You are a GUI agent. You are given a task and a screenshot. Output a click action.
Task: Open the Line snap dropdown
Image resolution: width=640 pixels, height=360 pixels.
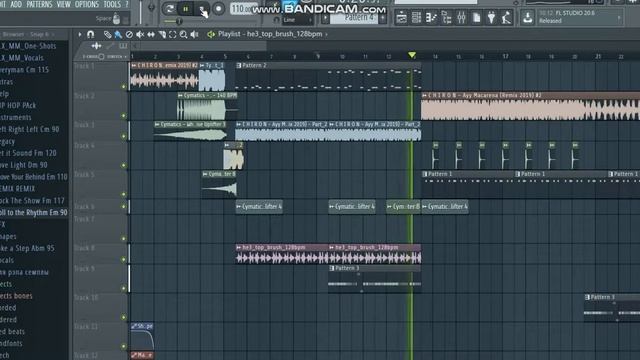298,20
